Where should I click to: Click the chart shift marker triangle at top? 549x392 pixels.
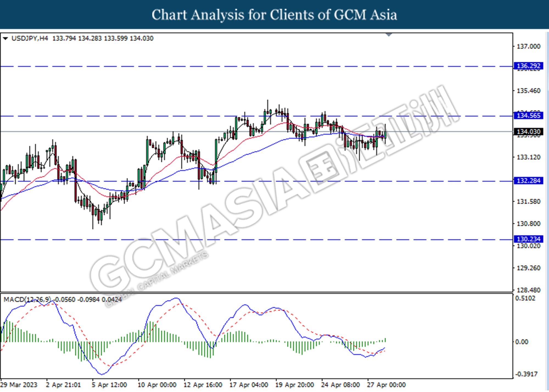coord(389,35)
